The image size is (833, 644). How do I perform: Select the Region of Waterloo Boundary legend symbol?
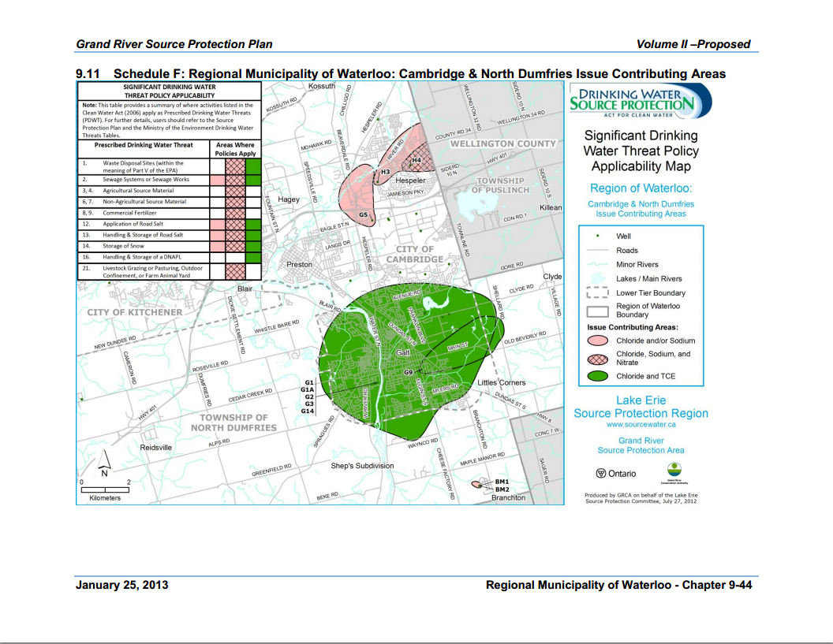598,311
